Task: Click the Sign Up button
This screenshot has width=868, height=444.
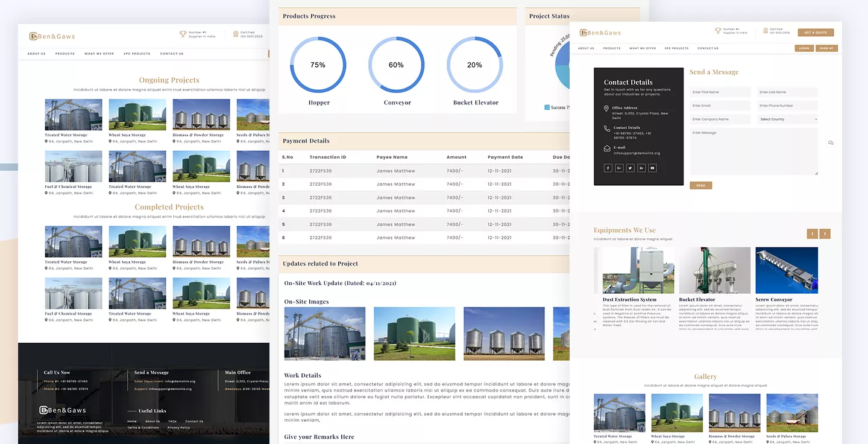Action: 826,48
